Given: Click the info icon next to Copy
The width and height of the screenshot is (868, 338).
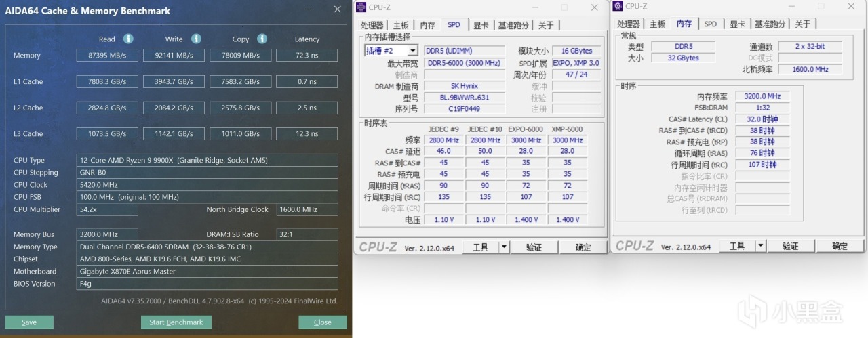Looking at the screenshot, I should tap(262, 39).
